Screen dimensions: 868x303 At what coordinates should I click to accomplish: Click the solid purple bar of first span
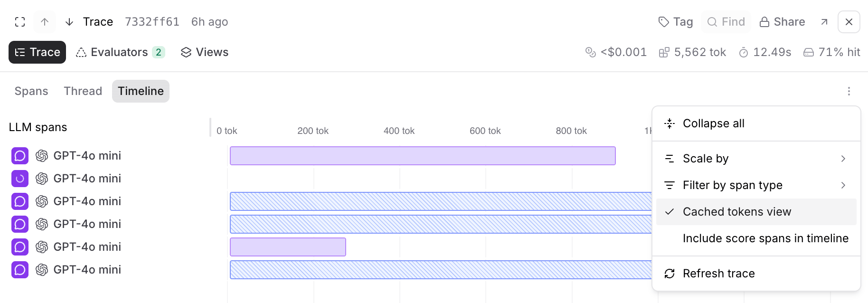[423, 156]
